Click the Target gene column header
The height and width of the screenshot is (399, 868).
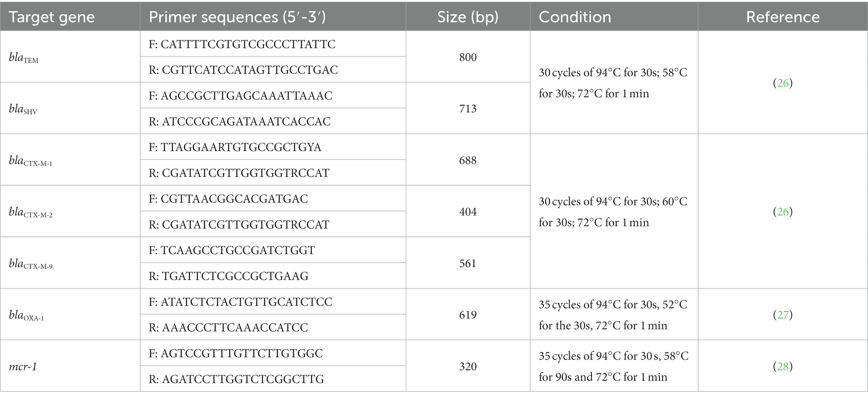coord(52,17)
